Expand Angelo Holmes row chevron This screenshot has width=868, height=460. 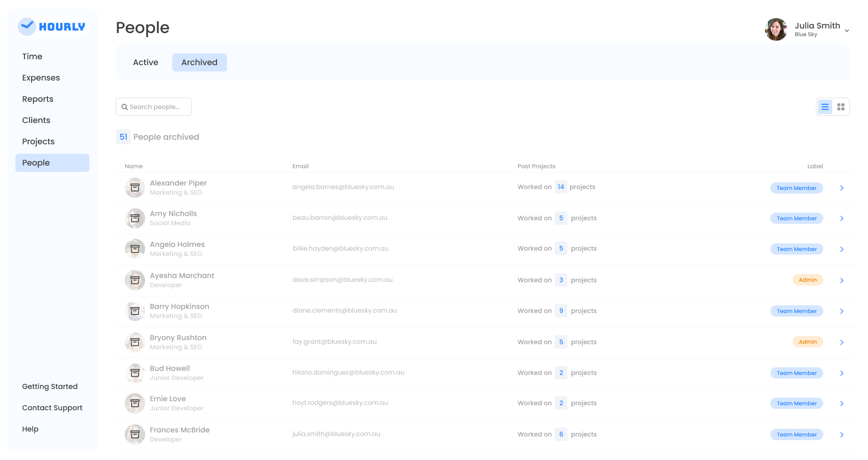coord(841,249)
